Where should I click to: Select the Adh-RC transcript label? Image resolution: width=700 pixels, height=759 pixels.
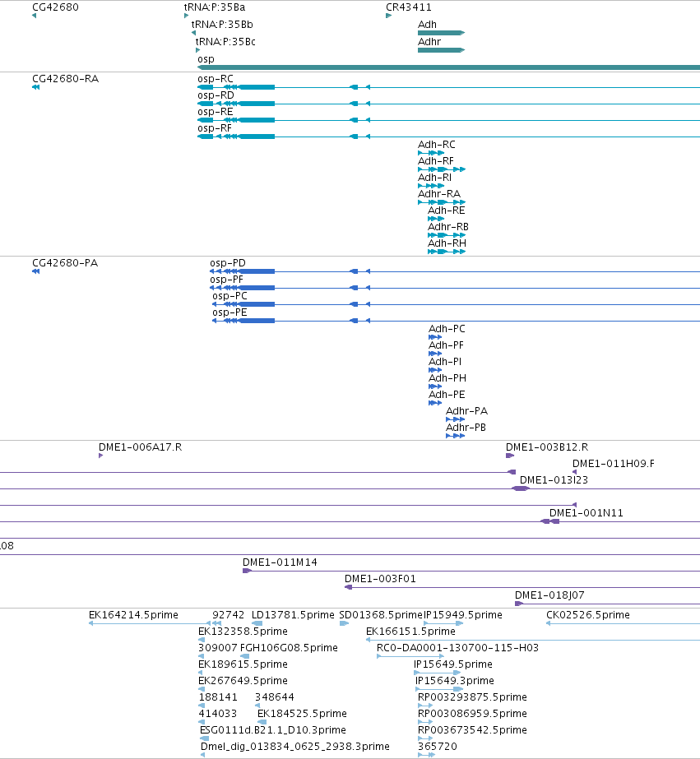pyautogui.click(x=437, y=145)
